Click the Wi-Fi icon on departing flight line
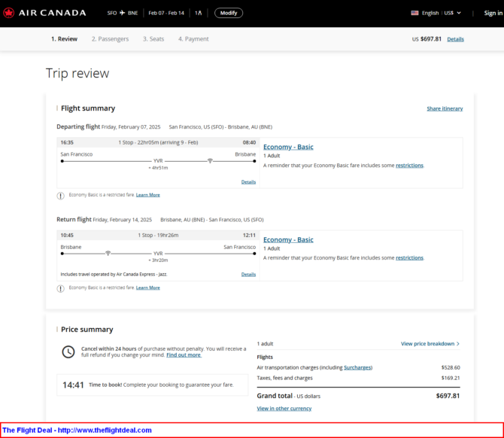504x438 pixels. coord(210,160)
